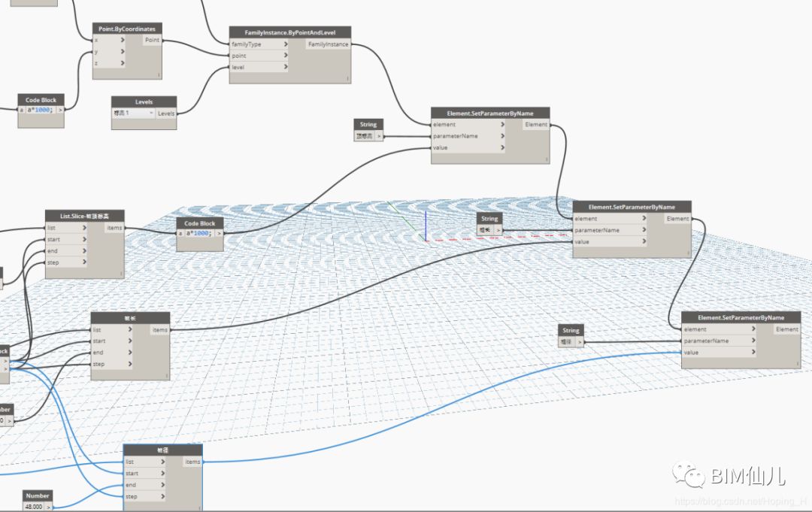The width and height of the screenshot is (812, 512).
Task: Click the list input port of 桩长 node
Action: (x=112, y=329)
